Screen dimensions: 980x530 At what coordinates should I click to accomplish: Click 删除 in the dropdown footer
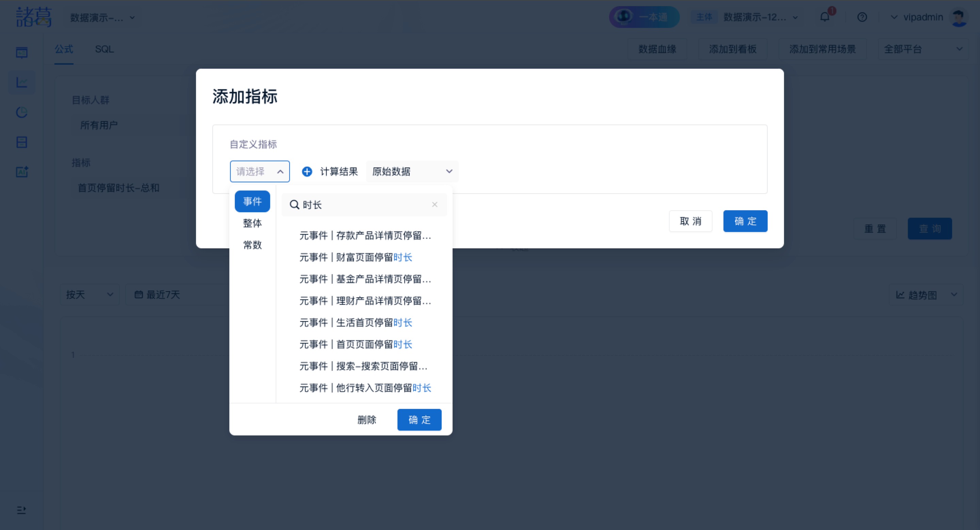[x=366, y=420]
